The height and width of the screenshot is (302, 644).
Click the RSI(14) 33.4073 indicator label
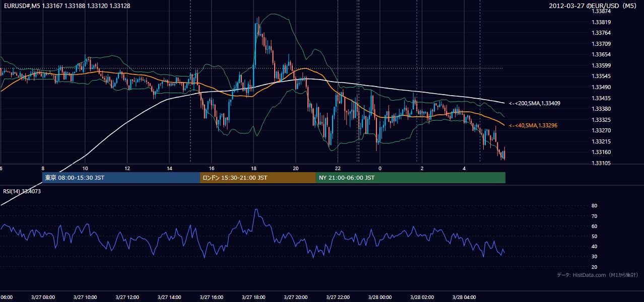pyautogui.click(x=22, y=191)
